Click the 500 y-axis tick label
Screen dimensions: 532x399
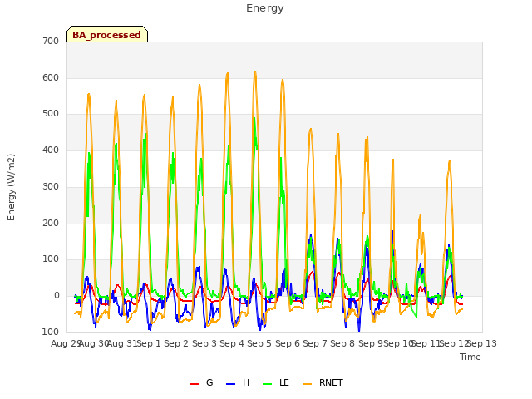tap(51, 114)
